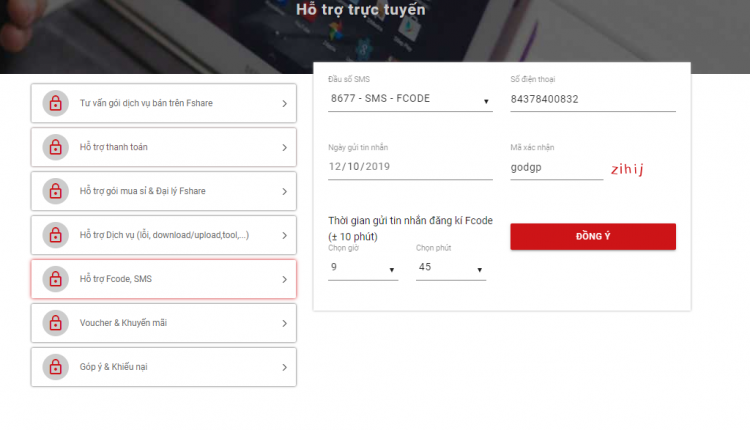Expand chevron on Hỗ trợ Fcode, SMS row

(285, 280)
